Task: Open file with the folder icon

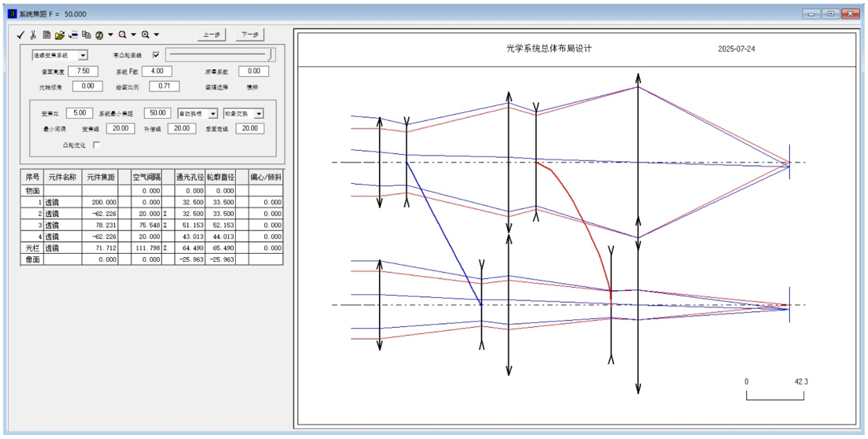Action: click(59, 35)
